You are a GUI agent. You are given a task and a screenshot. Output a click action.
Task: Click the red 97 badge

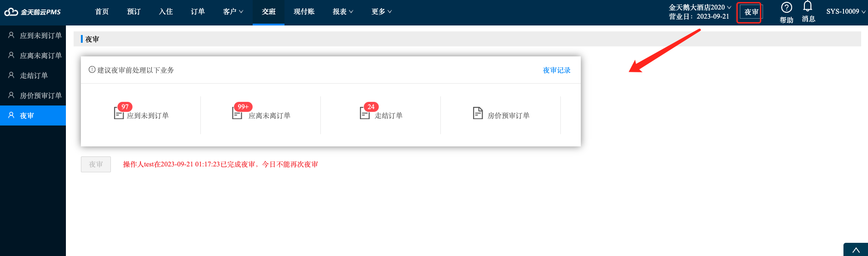[125, 107]
